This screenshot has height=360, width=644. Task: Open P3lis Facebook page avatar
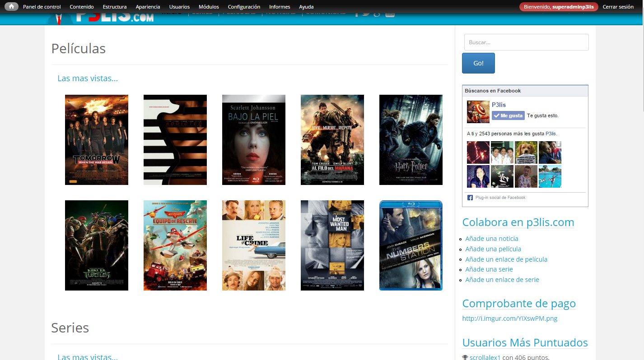478,112
